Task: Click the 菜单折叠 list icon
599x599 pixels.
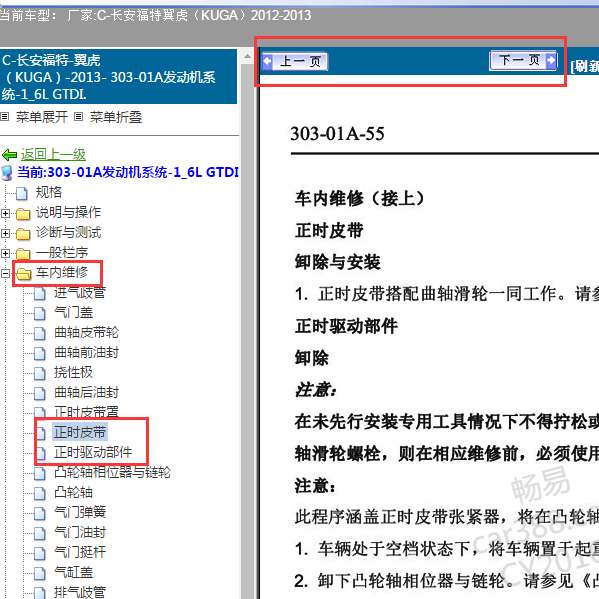Action: (78, 117)
